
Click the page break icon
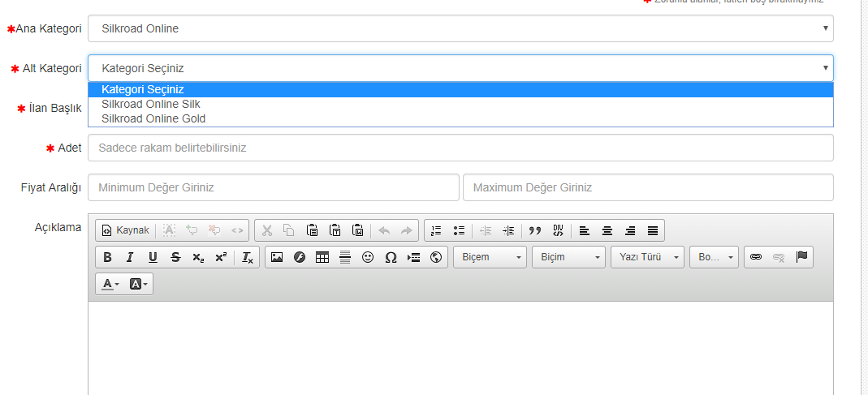(413, 257)
